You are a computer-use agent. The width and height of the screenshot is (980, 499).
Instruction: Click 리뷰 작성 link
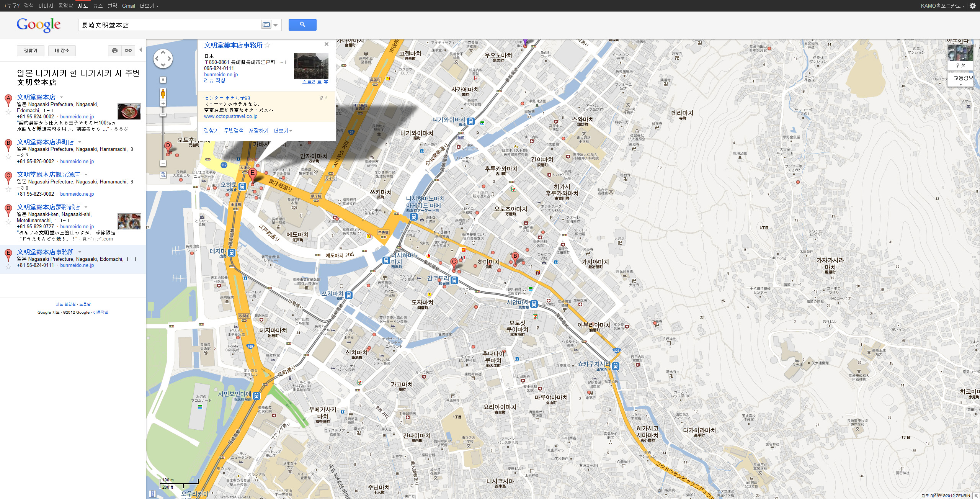214,80
